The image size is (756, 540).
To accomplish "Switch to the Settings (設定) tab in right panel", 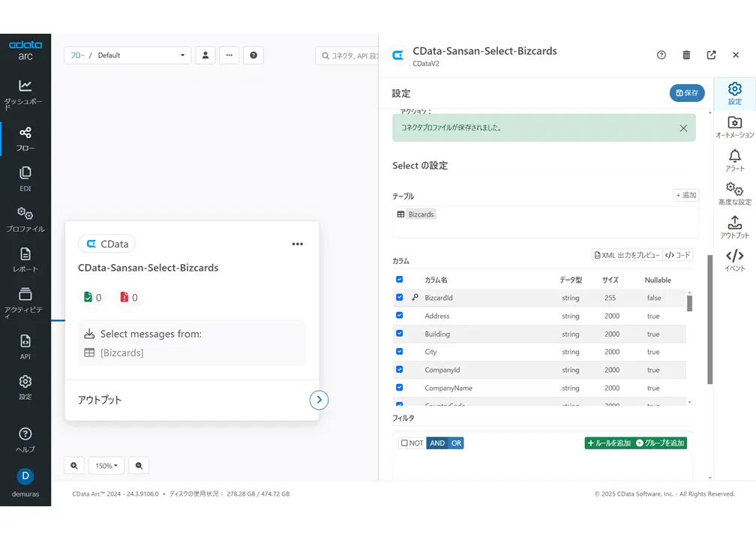I will tap(735, 94).
